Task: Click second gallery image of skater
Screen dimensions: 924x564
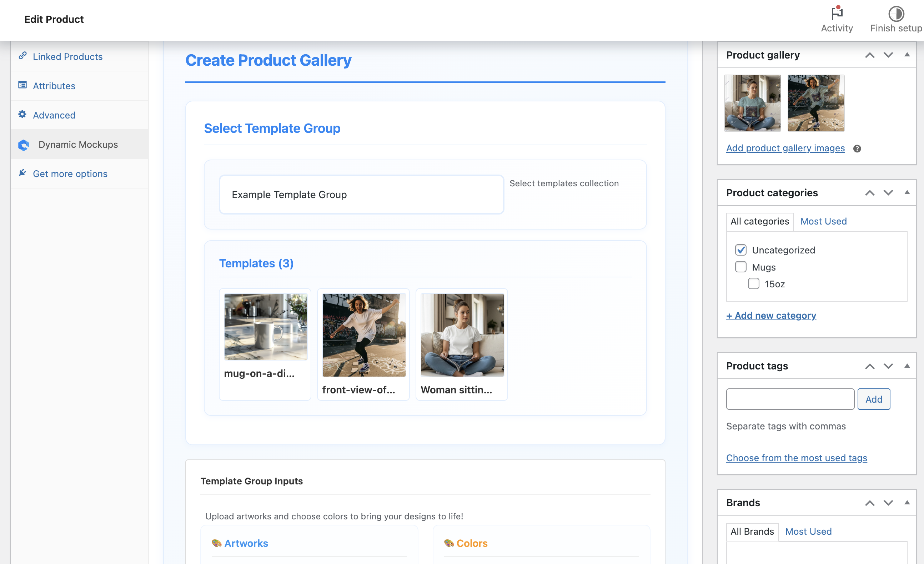Action: point(816,103)
